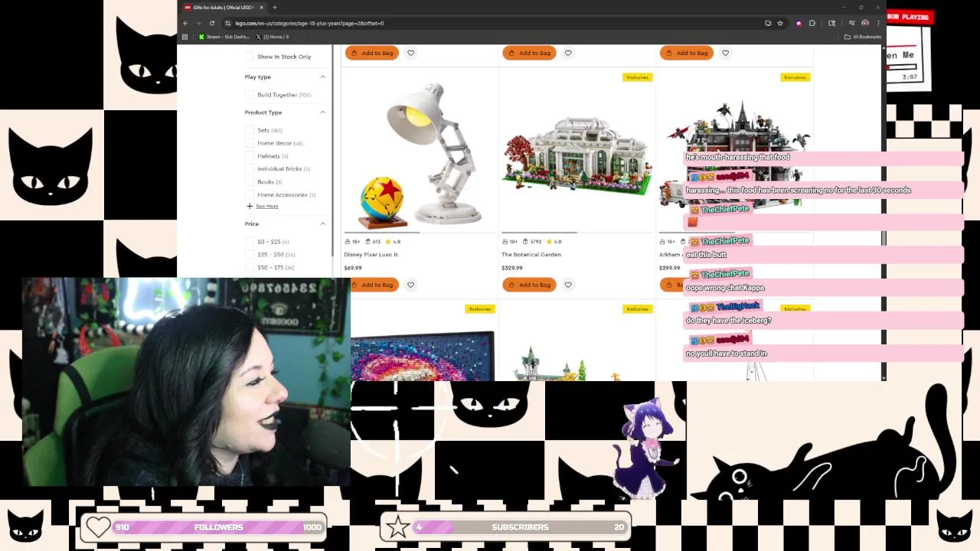980x551 pixels.
Task: Click the plus icon beside See More
Action: pos(250,207)
